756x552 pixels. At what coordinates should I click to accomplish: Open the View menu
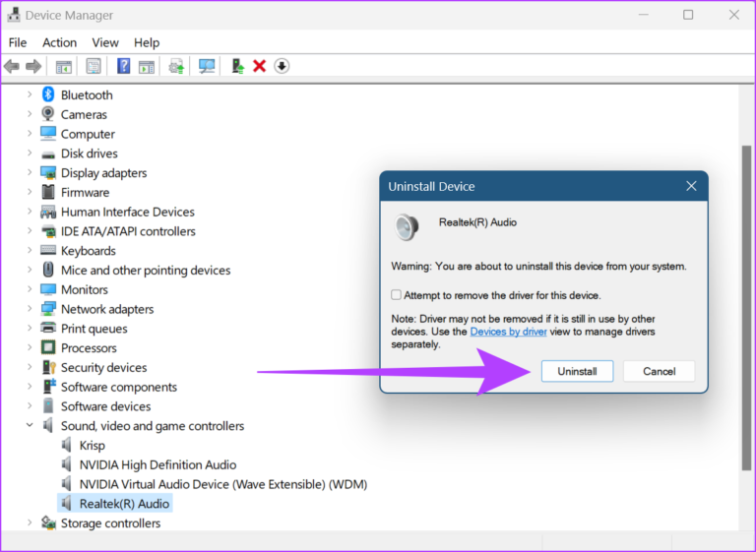105,42
